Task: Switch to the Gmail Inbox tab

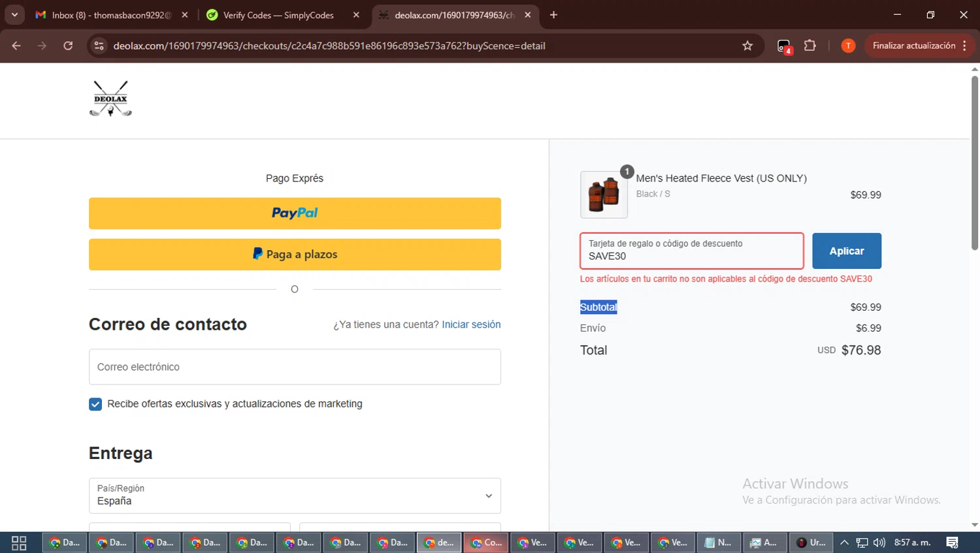Action: coord(112,15)
